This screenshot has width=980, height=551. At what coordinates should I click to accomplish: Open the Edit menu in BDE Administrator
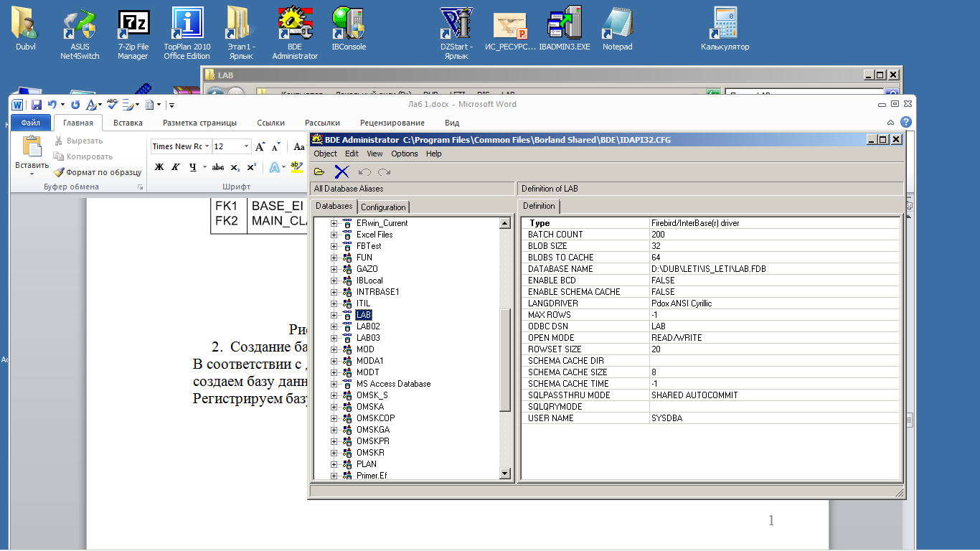pos(352,154)
